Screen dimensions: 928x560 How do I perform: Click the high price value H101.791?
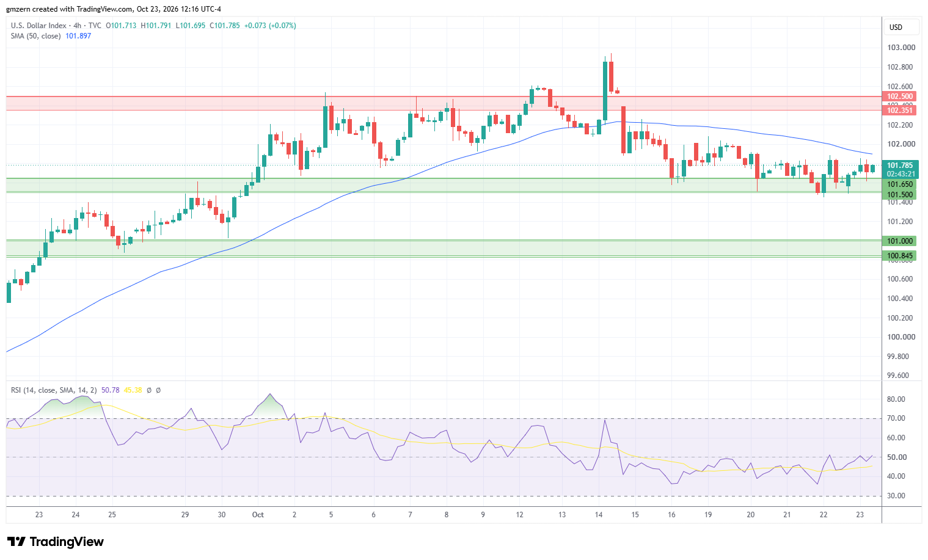156,26
